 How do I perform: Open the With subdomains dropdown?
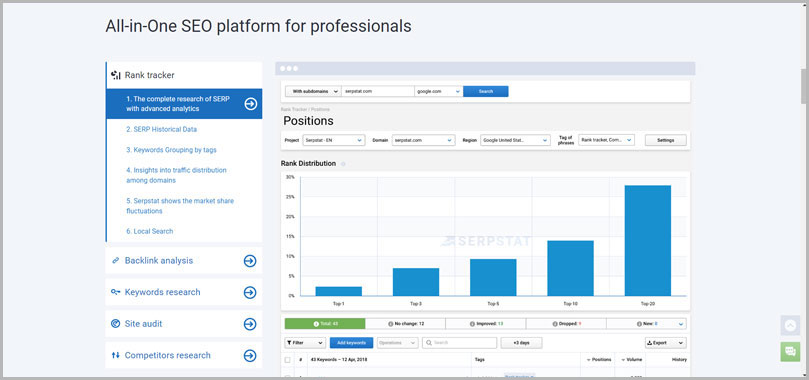(x=313, y=91)
